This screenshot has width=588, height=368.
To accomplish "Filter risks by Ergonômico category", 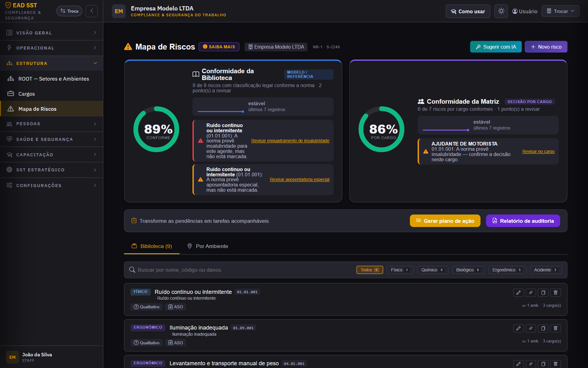I will 507,270.
